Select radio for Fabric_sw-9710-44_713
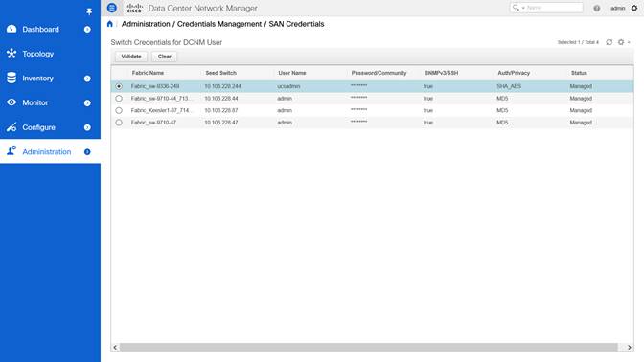 [119, 99]
